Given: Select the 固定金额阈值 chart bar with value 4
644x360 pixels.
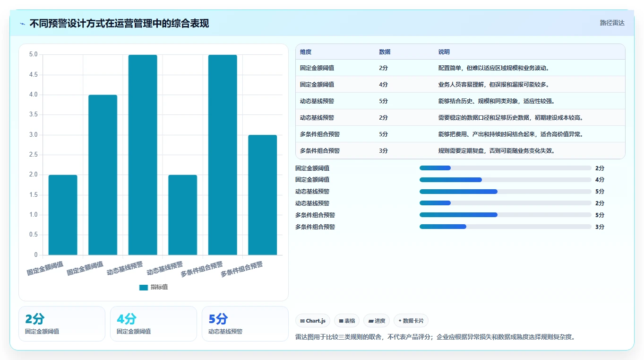Looking at the screenshot, I should tap(103, 175).
